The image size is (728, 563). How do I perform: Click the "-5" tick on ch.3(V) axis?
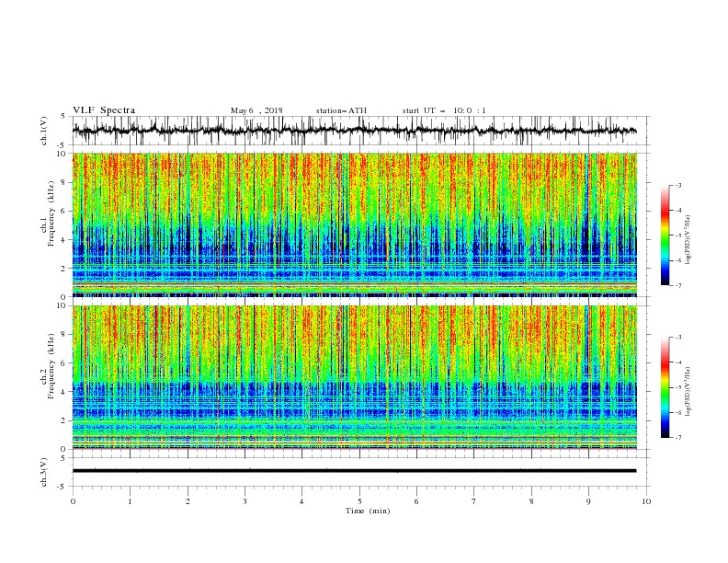[x=63, y=487]
